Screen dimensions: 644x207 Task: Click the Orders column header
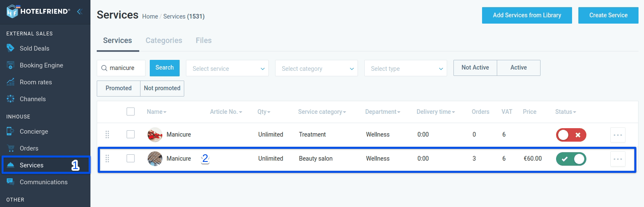481,112
